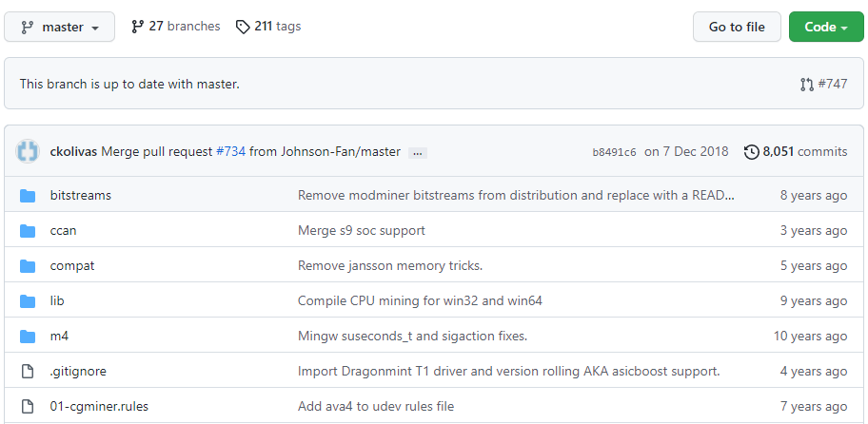Open commit hash b8491c6
The image size is (868, 424).
[x=614, y=152]
